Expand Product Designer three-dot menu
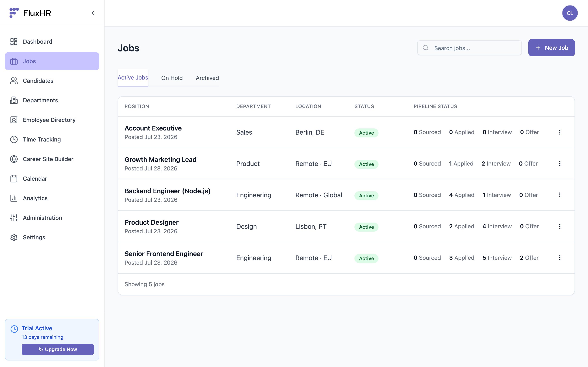Viewport: 588px width, 367px height. click(560, 226)
